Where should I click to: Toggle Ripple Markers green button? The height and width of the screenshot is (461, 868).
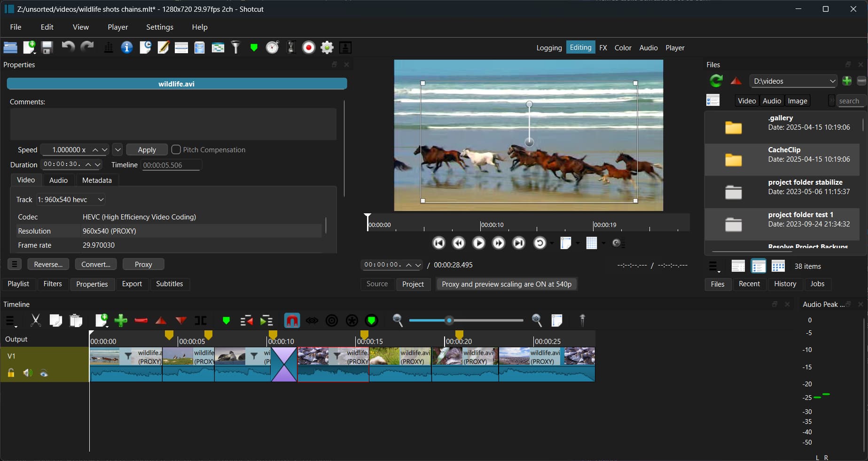coord(372,320)
